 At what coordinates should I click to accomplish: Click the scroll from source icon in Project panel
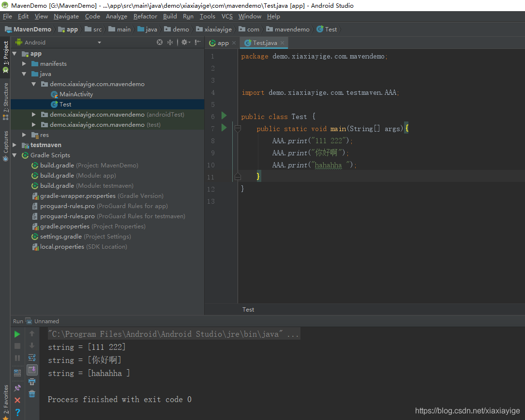click(x=160, y=42)
